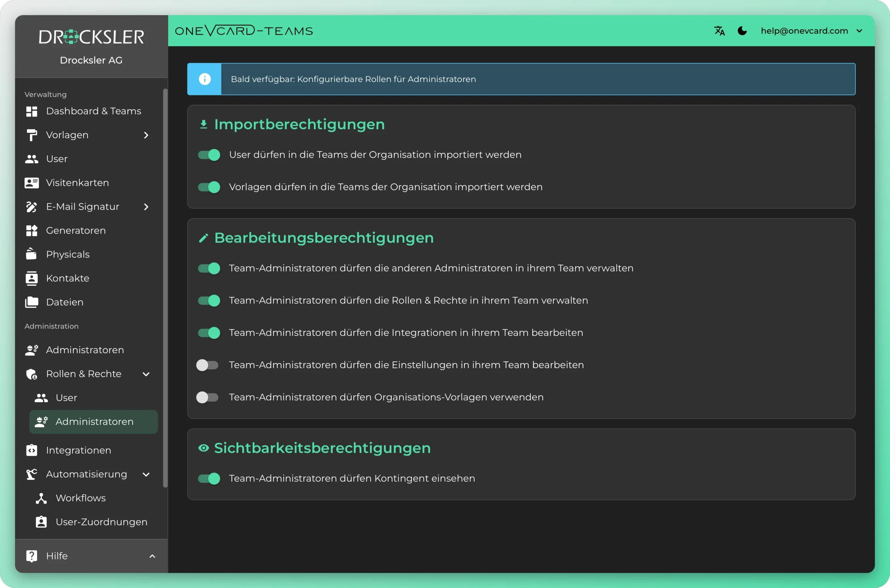Open the Visitenkarten menu item
The image size is (890, 588).
[x=91, y=183]
